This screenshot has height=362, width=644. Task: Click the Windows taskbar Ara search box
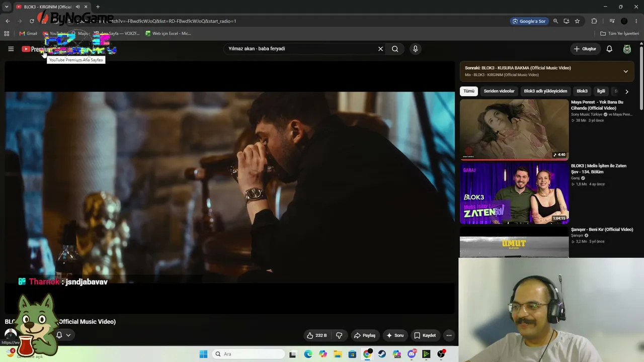pos(248,354)
